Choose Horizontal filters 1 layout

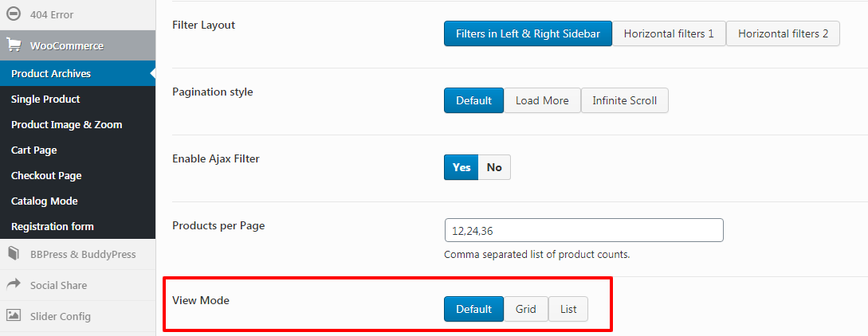[669, 33]
